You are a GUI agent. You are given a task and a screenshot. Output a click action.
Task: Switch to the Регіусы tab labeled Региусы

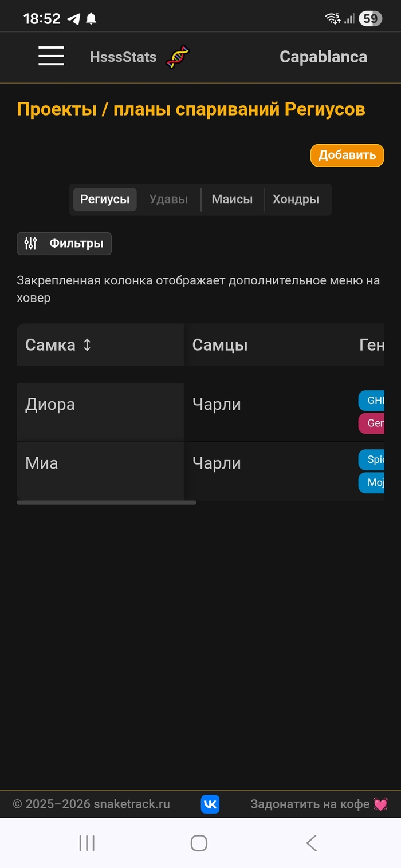(105, 200)
